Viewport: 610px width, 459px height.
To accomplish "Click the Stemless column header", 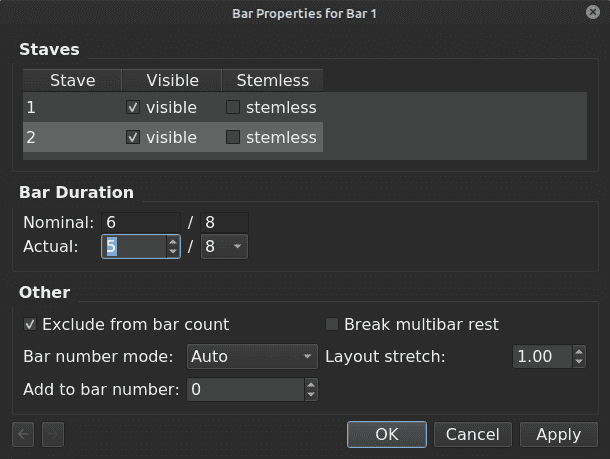I will tap(272, 80).
